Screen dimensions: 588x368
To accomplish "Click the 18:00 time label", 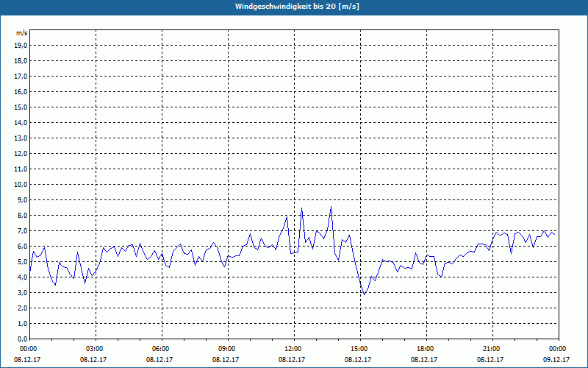I will click(x=426, y=349).
